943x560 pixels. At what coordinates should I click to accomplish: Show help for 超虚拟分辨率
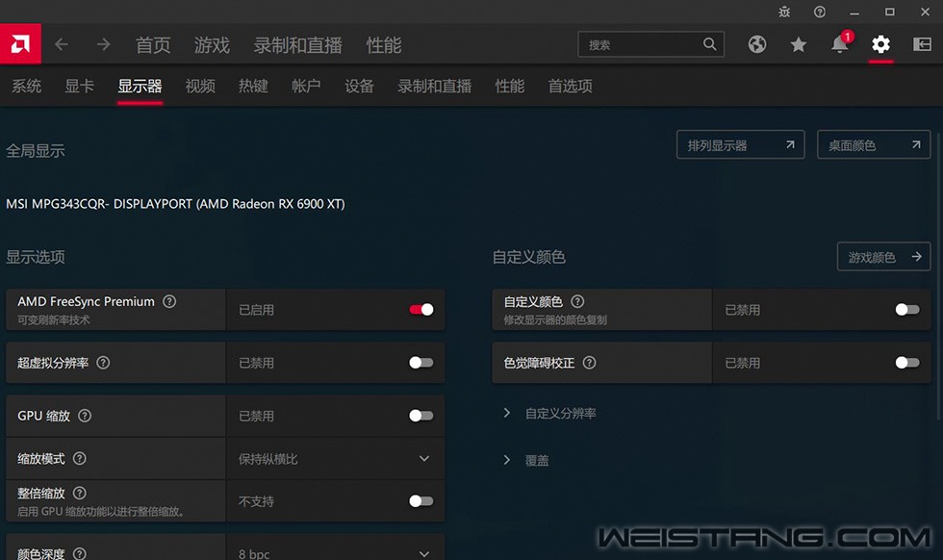click(x=104, y=363)
